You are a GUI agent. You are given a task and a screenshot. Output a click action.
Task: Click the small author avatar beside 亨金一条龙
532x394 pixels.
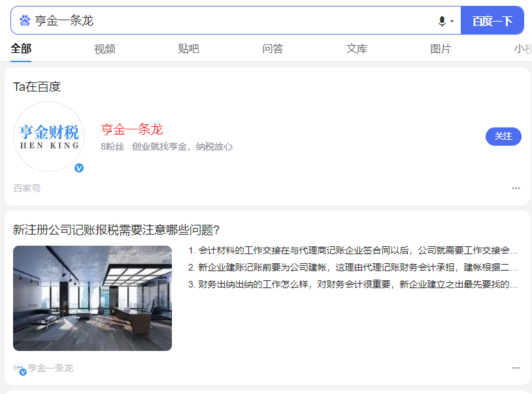pos(19,369)
